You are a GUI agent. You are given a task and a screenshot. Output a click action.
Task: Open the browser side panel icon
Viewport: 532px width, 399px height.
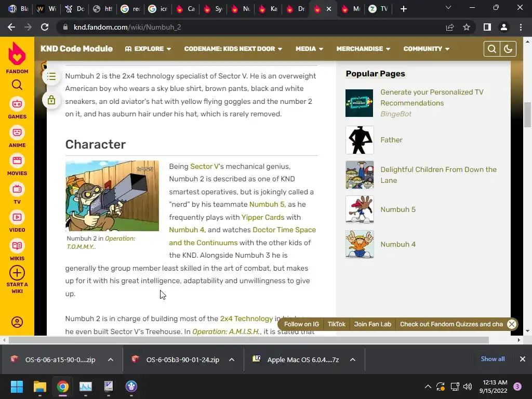(x=487, y=27)
